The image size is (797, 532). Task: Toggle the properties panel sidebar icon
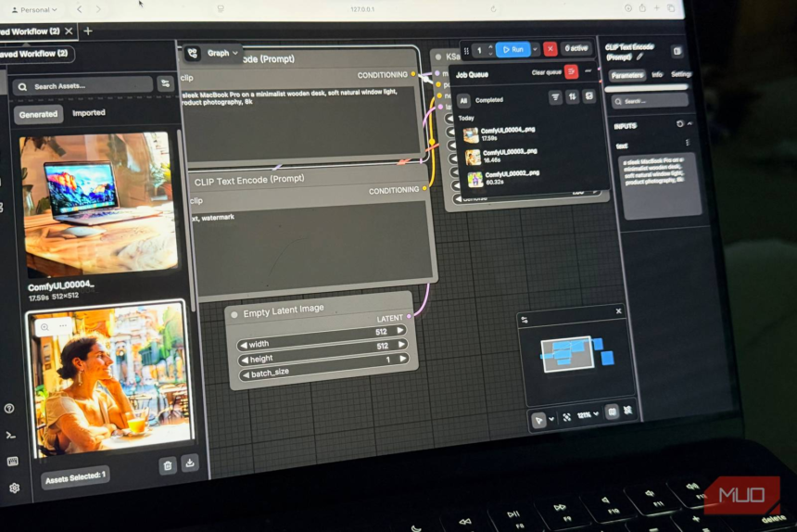coord(677,51)
